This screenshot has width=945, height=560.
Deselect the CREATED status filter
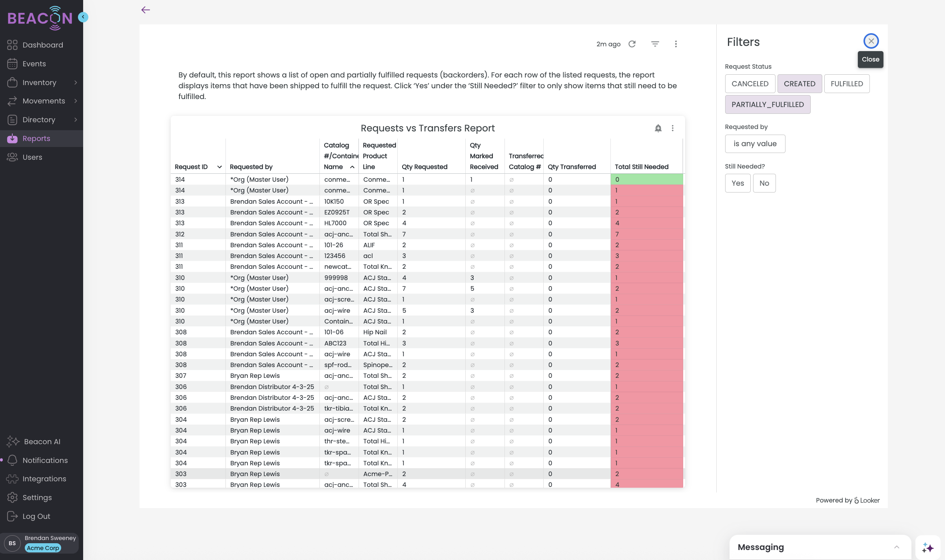pos(799,84)
